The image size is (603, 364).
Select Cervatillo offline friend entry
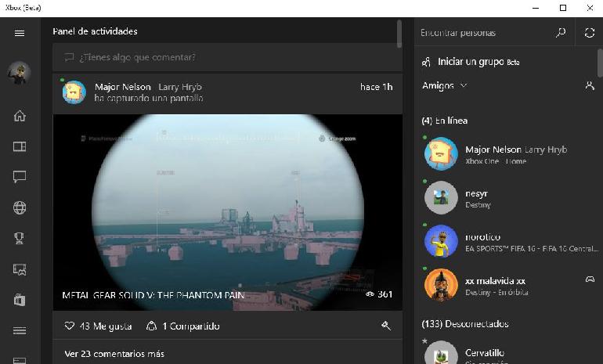[x=508, y=351]
